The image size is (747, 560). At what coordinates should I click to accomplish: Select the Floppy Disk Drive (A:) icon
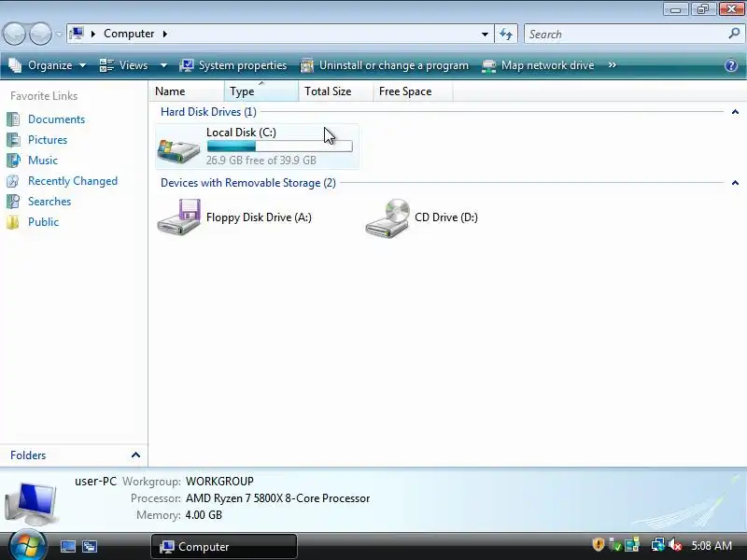point(179,217)
